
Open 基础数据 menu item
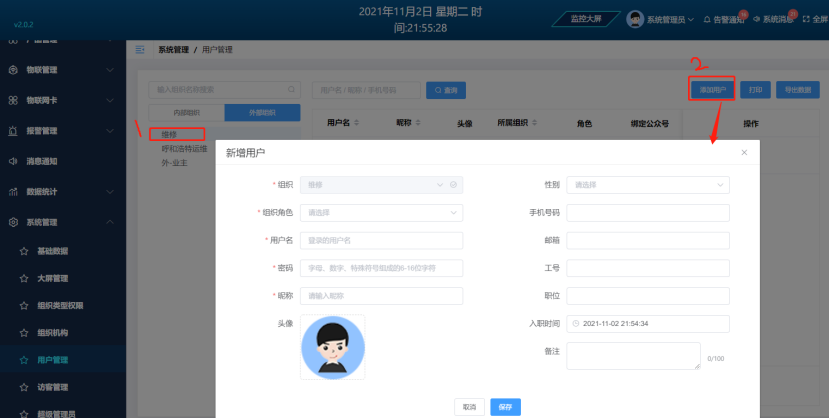click(52, 251)
